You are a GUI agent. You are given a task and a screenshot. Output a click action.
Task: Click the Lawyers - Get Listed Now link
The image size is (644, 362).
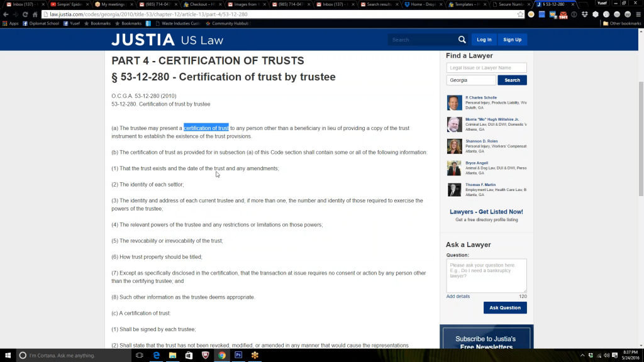(486, 212)
